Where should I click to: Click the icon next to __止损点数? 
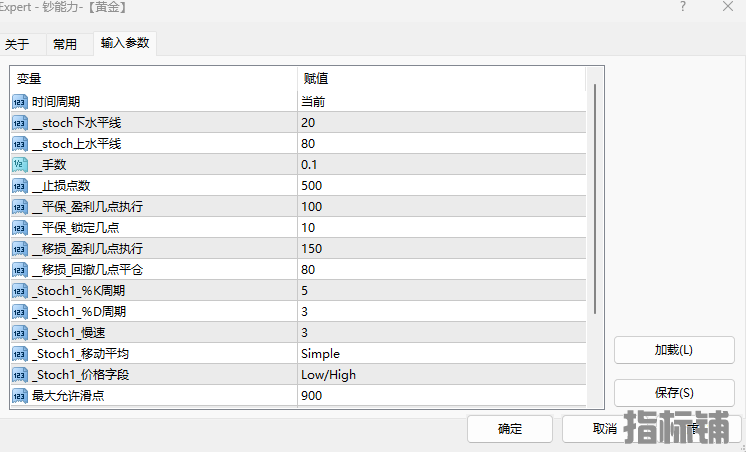point(20,186)
